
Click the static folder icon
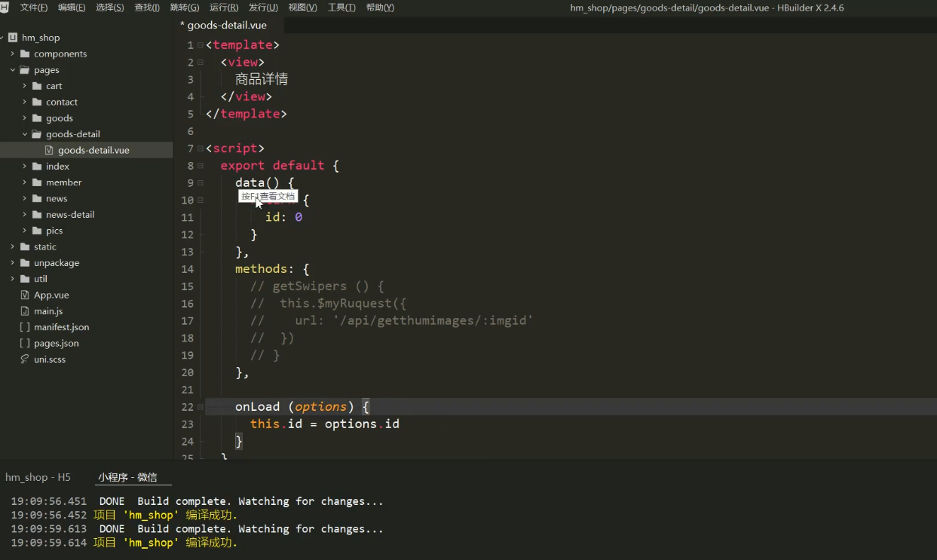tap(25, 246)
